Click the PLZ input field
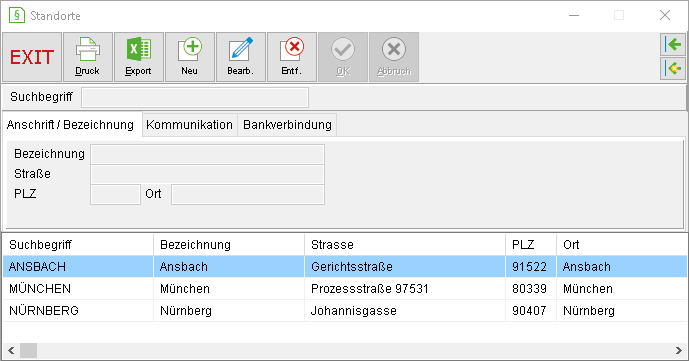The width and height of the screenshot is (689, 361). click(x=115, y=195)
